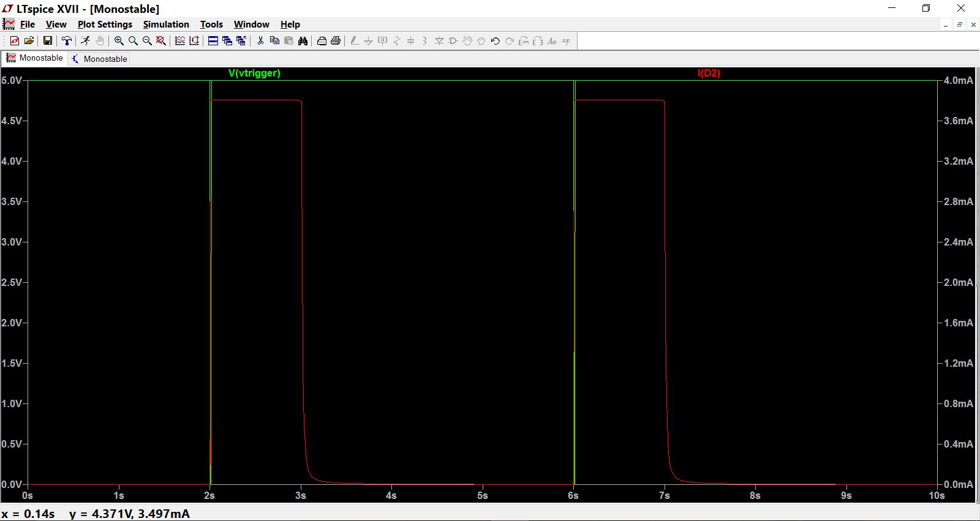Open the Tools menu
This screenshot has width=980, height=521.
coord(211,24)
